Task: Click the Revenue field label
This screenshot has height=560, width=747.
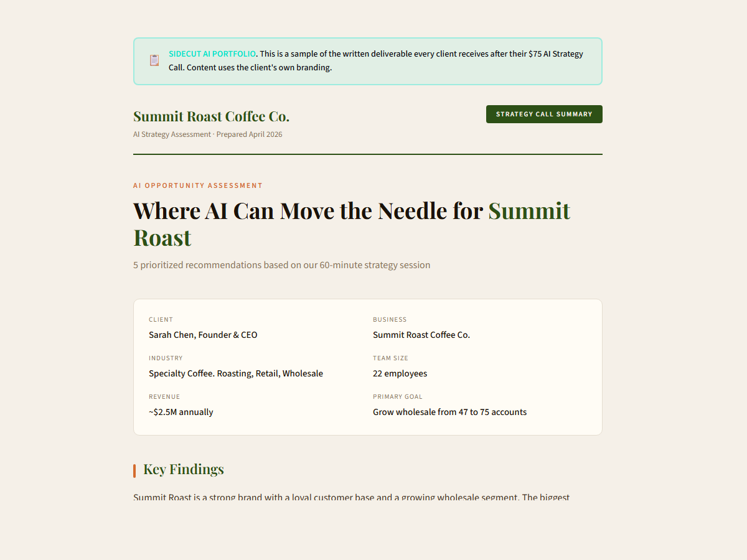Action: click(x=164, y=397)
